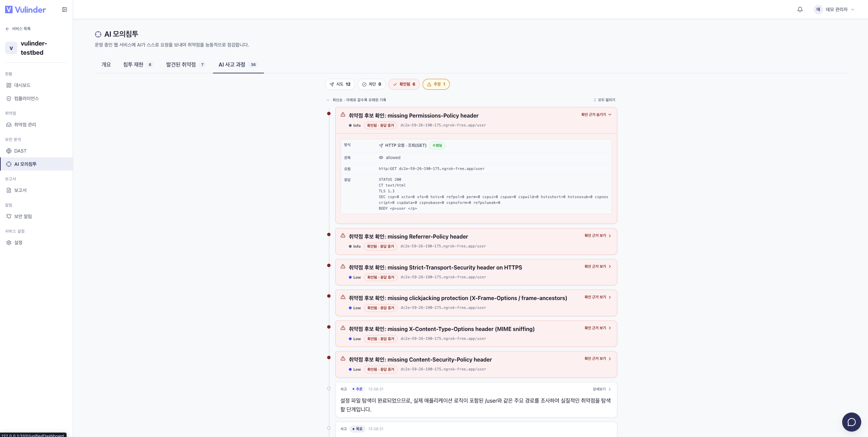Image resolution: width=868 pixels, height=437 pixels.
Task: Toggle the 추정 1 filter chip
Action: [x=436, y=84]
